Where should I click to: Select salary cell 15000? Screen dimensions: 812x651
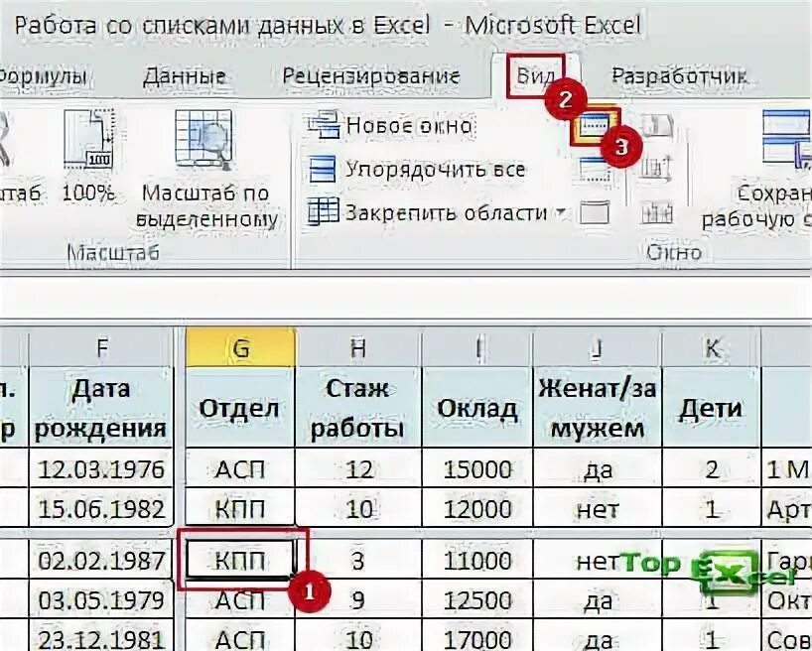477,468
